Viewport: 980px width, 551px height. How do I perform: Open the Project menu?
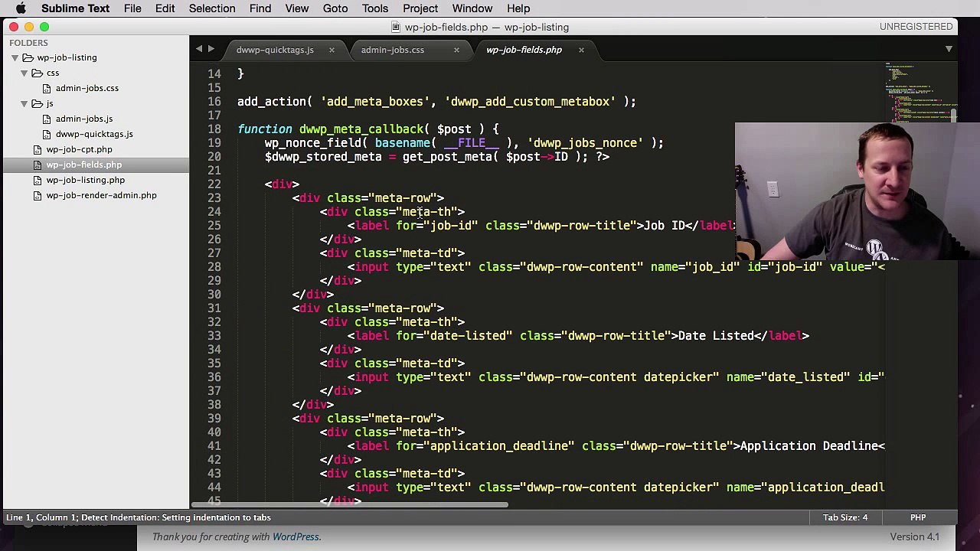click(x=420, y=8)
